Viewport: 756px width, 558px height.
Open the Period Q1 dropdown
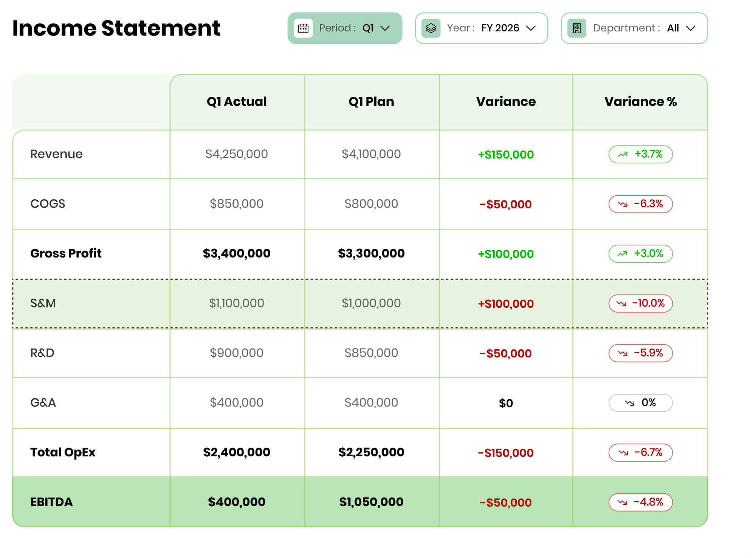(x=345, y=28)
